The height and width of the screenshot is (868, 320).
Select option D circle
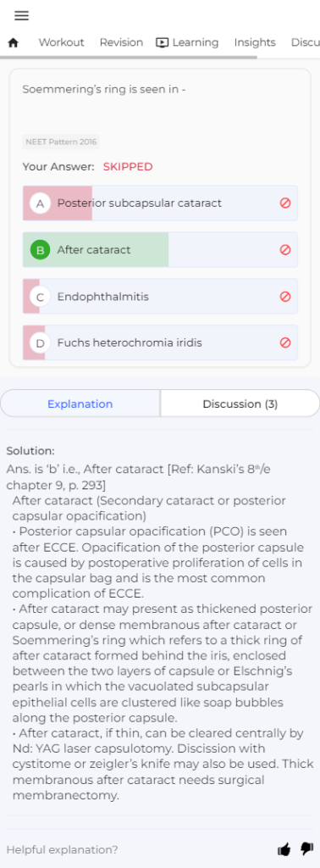click(40, 342)
